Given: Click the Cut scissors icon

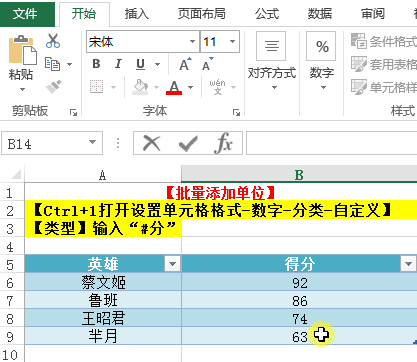Looking at the screenshot, I should pyautogui.click(x=53, y=41).
